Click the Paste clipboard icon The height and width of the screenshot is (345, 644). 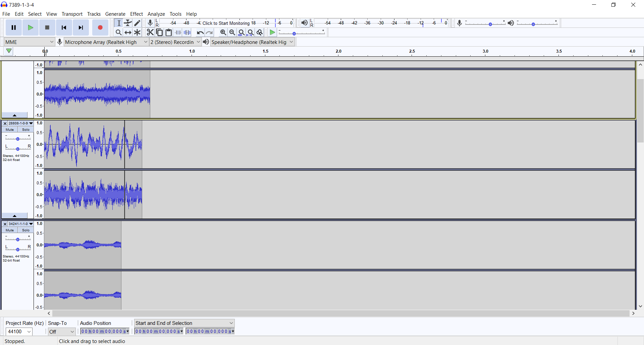coord(169,33)
